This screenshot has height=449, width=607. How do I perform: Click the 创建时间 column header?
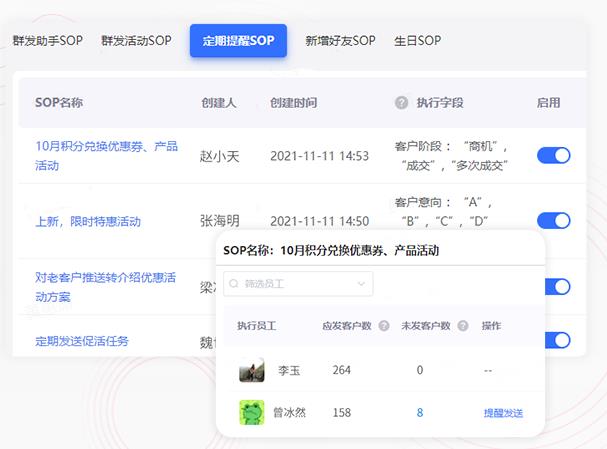(293, 103)
